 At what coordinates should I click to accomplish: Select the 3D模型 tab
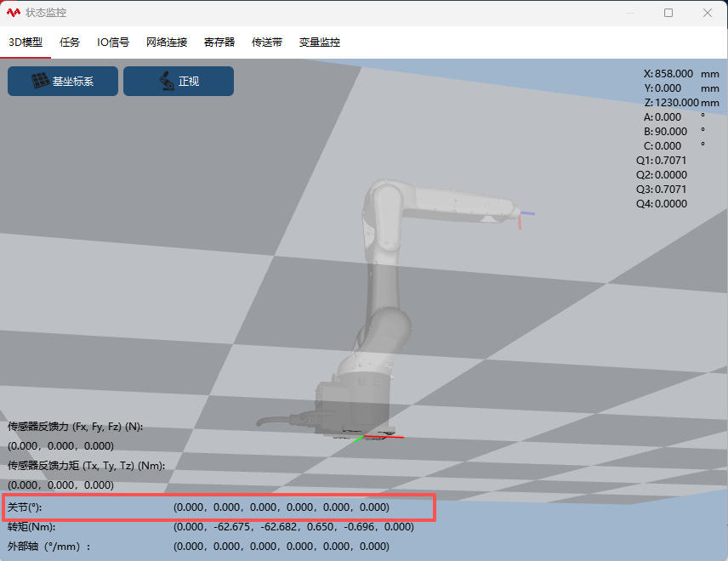pos(26,42)
